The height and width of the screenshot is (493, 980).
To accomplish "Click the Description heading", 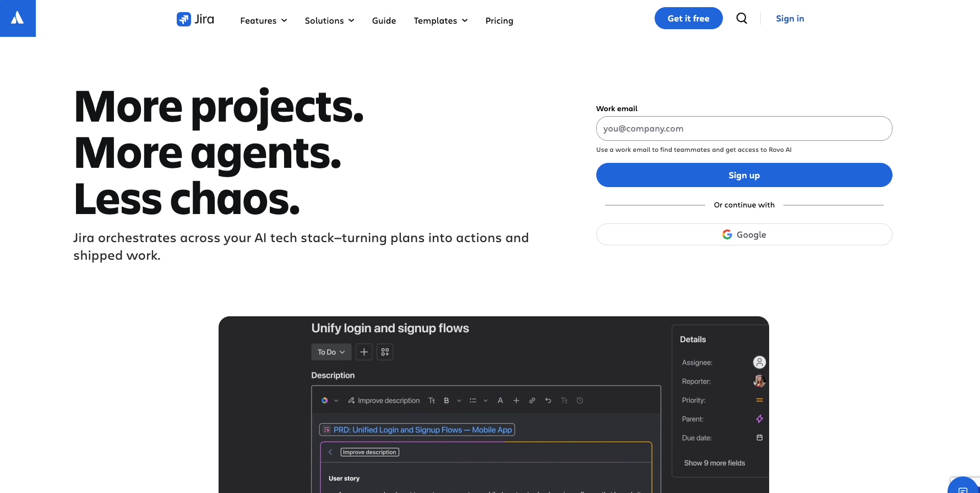I will tap(333, 375).
